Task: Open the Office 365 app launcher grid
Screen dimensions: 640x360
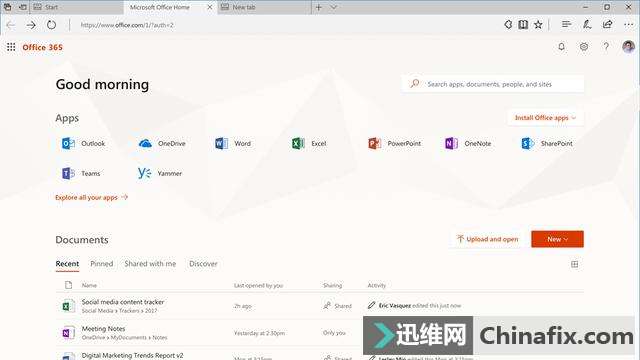Action: coord(11,47)
